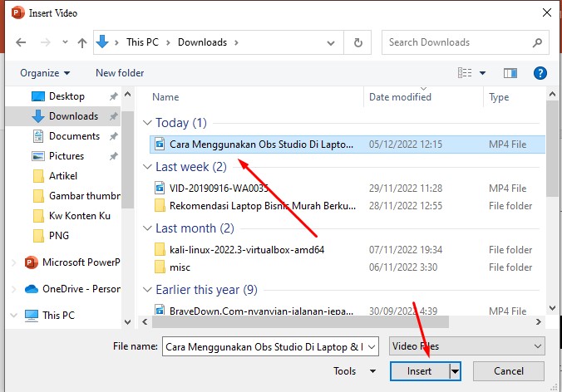Select Desktop in the navigation pane

[x=67, y=96]
